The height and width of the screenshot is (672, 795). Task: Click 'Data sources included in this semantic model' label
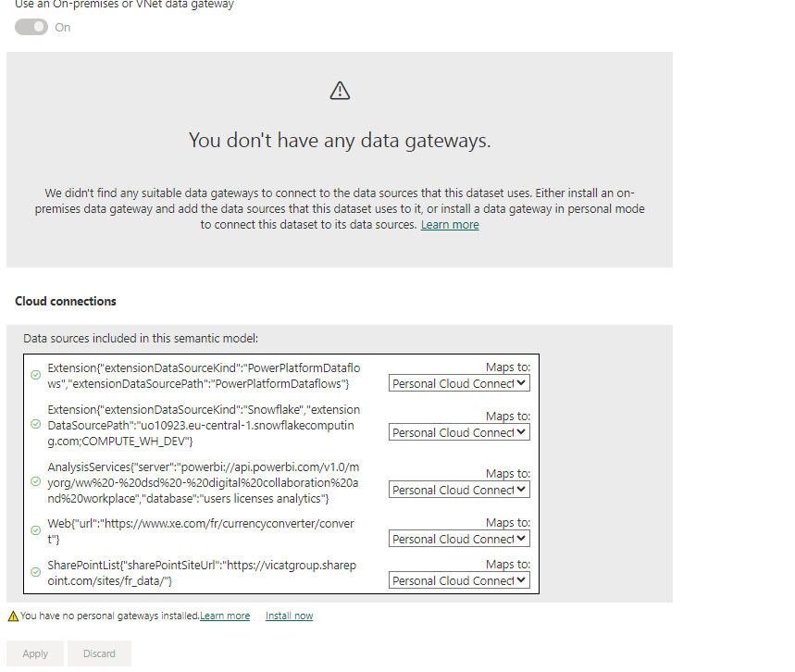(x=141, y=338)
